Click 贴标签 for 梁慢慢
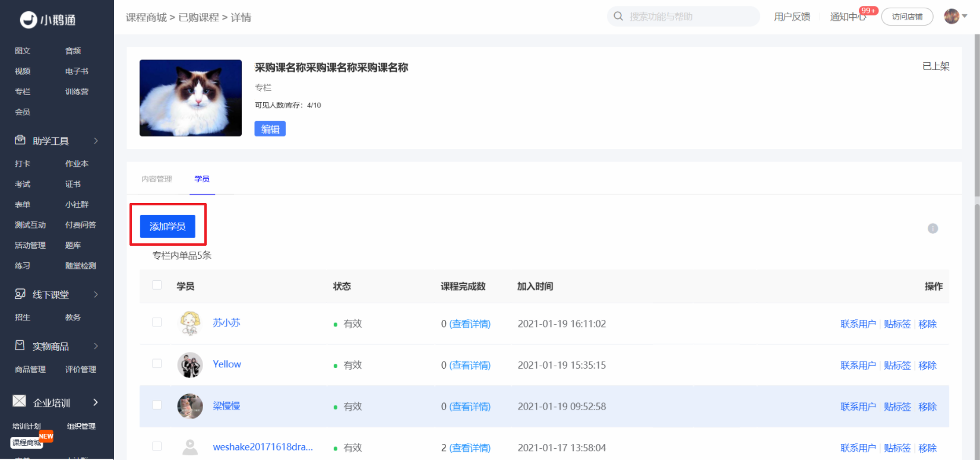Screen dimensions: 980x460 coord(897,407)
